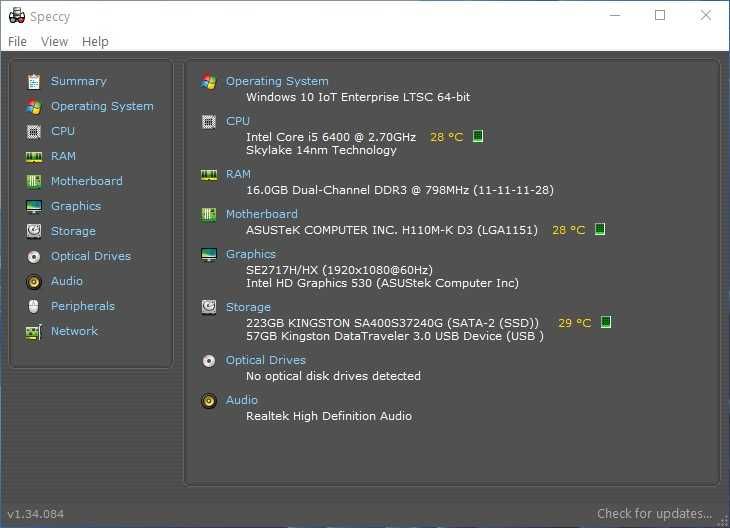The height and width of the screenshot is (528, 730).
Task: Click Audio heading link in summary panel
Action: [x=242, y=400]
